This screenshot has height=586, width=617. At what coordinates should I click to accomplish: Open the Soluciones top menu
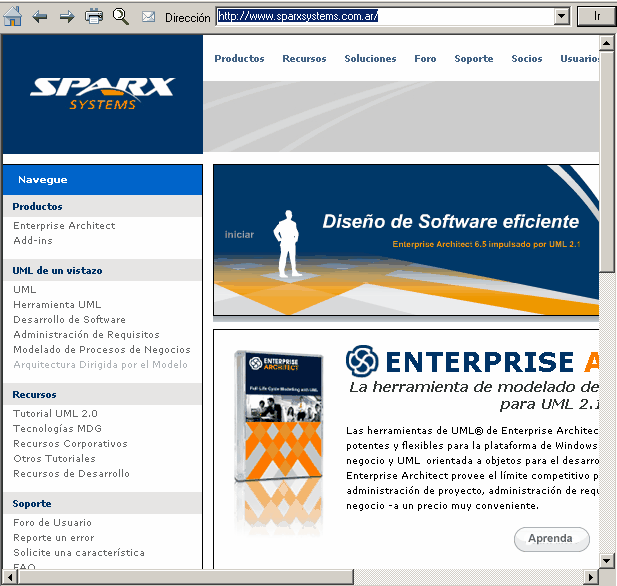[370, 59]
